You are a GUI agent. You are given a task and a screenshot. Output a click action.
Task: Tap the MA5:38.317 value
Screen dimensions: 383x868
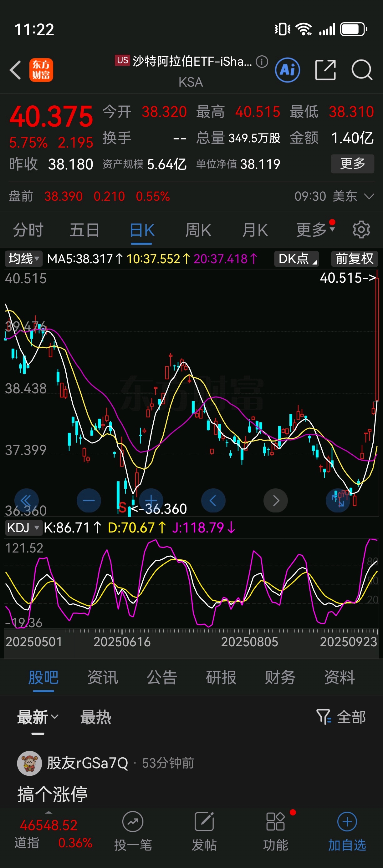(85, 259)
